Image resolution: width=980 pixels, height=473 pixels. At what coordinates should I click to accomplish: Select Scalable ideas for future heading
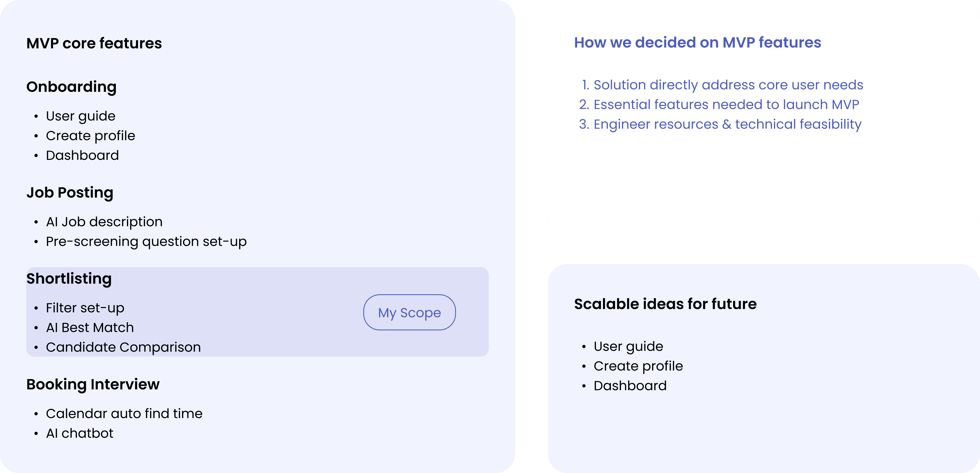(x=665, y=304)
